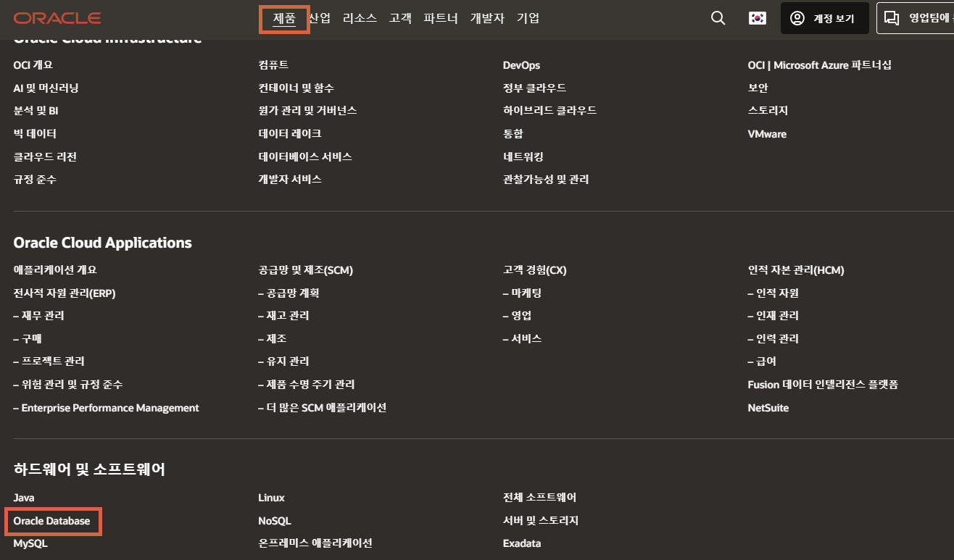The height and width of the screenshot is (560, 954).
Task: Select 원가 관리 및 거버넌스 link
Action: click(307, 111)
